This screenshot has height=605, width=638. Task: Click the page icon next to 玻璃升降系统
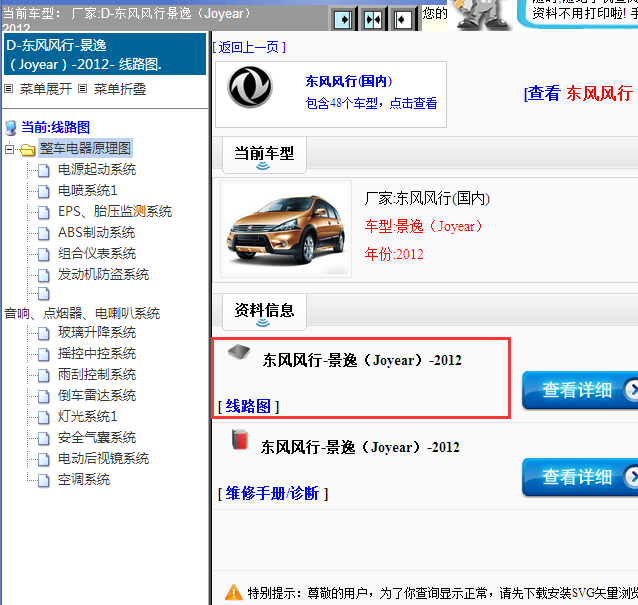(x=44, y=333)
